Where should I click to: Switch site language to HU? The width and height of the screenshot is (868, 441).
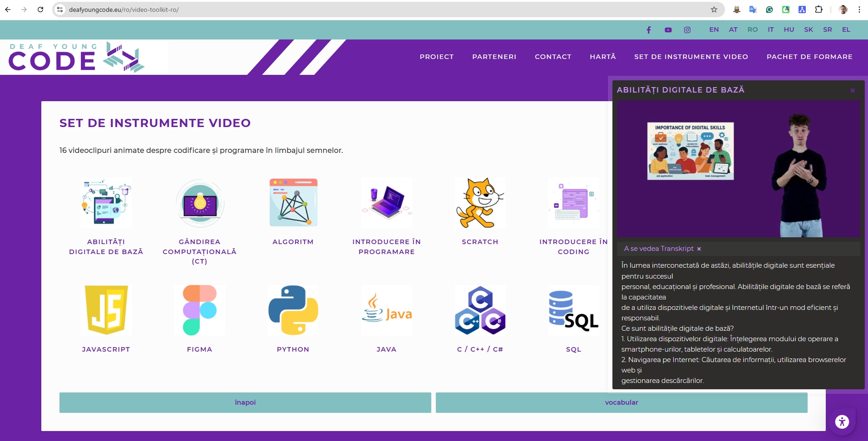tap(789, 29)
